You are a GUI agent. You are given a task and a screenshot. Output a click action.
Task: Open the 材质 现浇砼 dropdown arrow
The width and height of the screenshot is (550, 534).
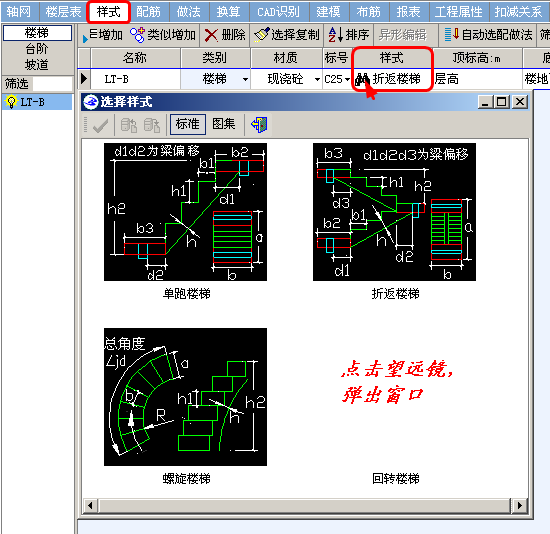click(317, 79)
